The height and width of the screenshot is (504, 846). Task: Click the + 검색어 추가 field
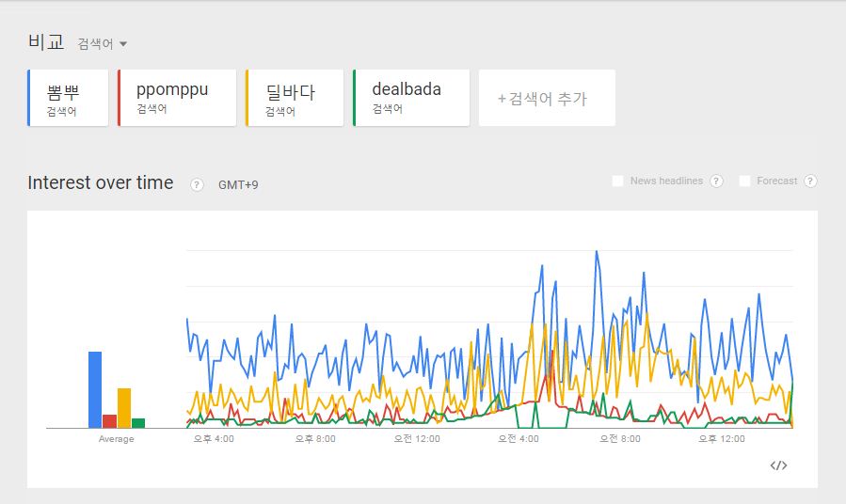546,98
